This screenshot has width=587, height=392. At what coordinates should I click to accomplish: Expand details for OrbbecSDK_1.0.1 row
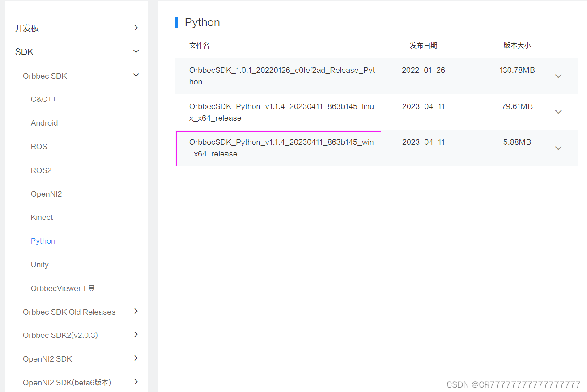(558, 76)
